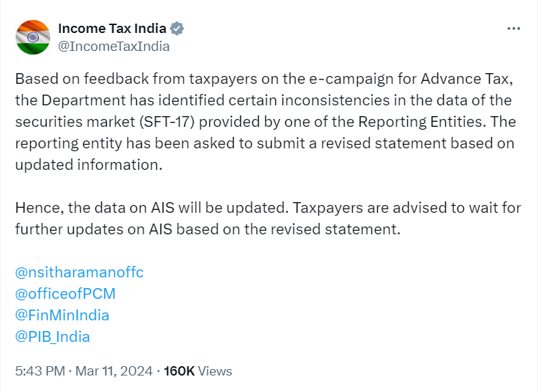Click the verified badge next to Income Tax India
The height and width of the screenshot is (392, 542).
(177, 29)
